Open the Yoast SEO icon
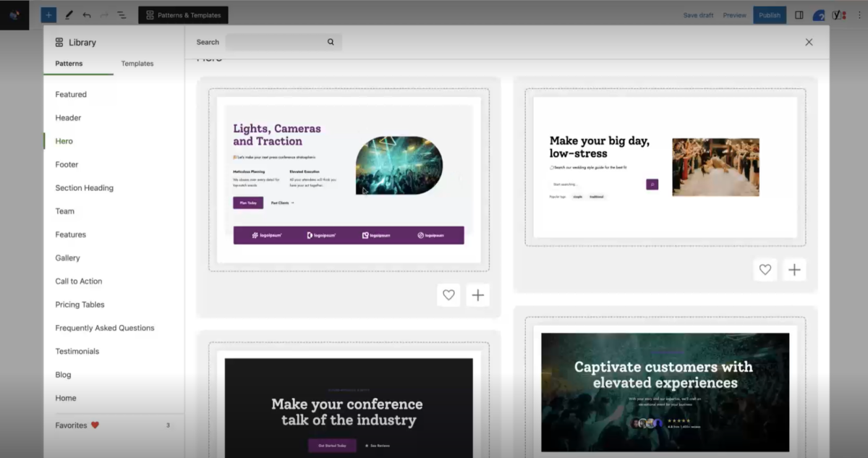This screenshot has width=868, height=458. click(x=838, y=15)
